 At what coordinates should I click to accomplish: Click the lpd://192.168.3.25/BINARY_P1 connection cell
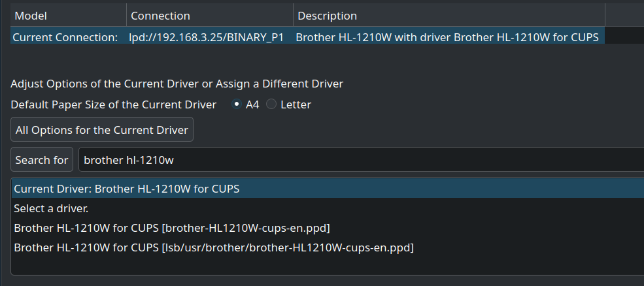pyautogui.click(x=206, y=37)
